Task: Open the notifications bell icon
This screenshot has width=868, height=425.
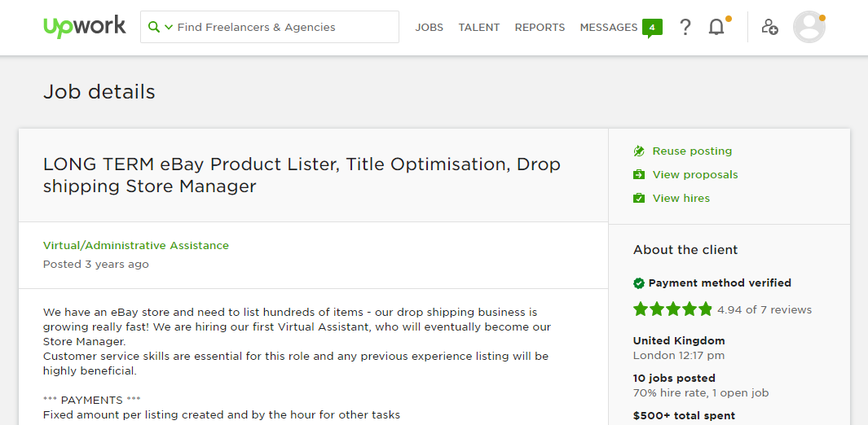Action: 716,27
